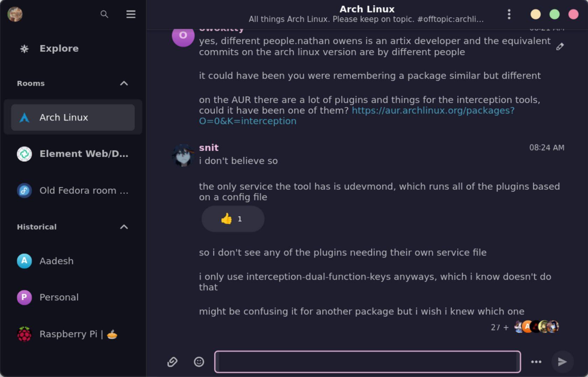This screenshot has width=588, height=377.
Task: Open the Aadesh historical room
Action: (x=73, y=261)
